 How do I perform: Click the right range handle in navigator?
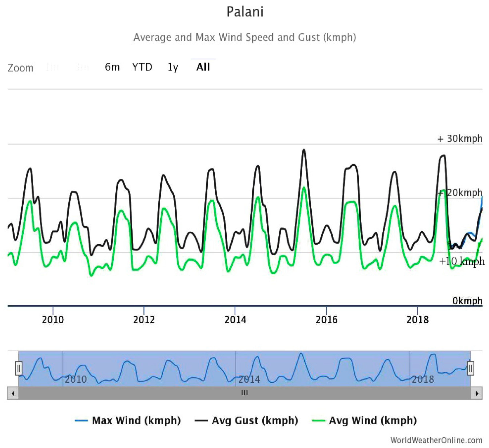[470, 368]
